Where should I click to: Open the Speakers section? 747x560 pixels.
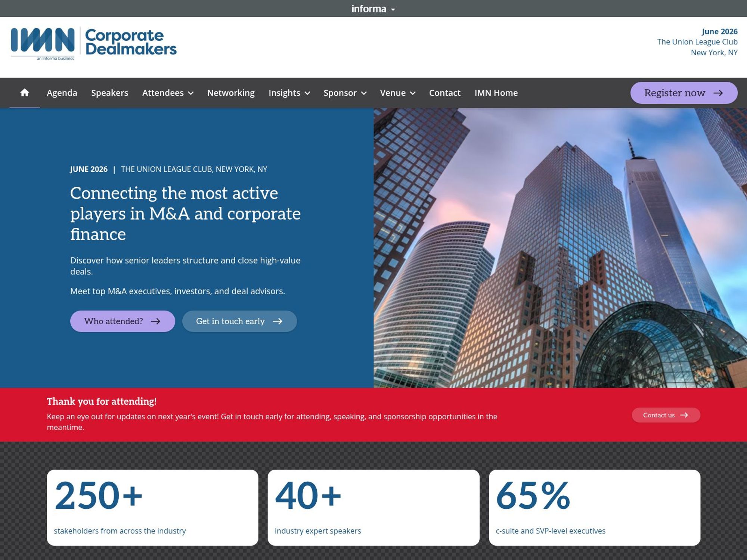pyautogui.click(x=109, y=93)
